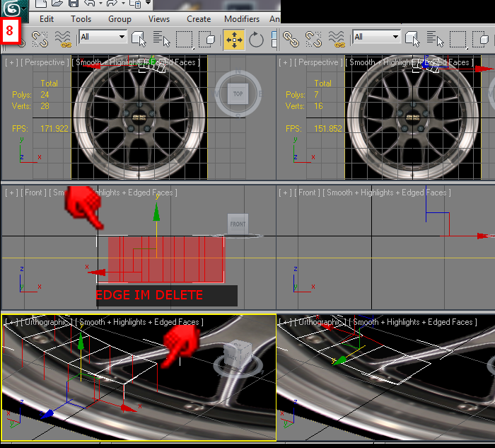This screenshot has width=495, height=448.
Task: Pick Select by Name in the left toolbar
Action: point(161,38)
